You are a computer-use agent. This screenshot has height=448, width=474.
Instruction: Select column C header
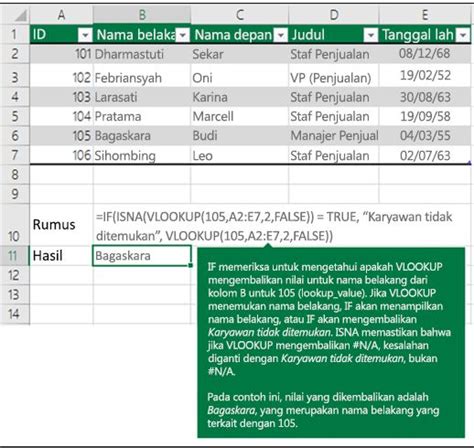click(239, 15)
